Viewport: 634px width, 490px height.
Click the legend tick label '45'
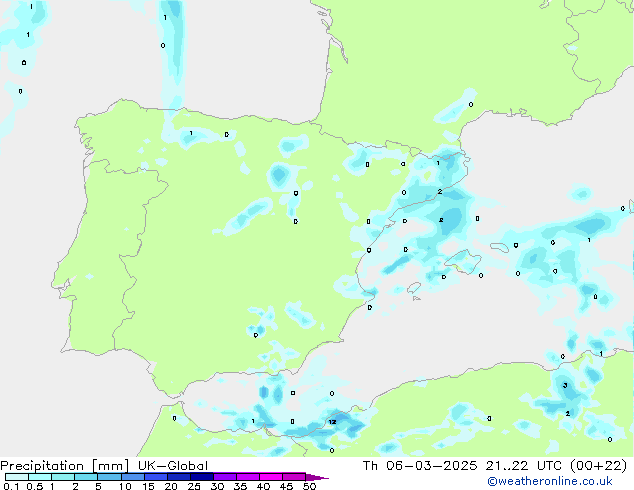click(x=286, y=486)
